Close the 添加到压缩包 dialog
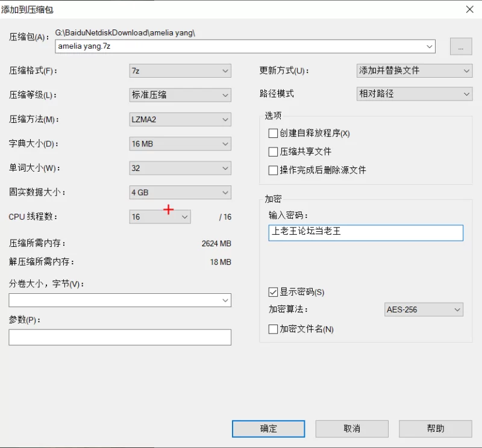 470,9
